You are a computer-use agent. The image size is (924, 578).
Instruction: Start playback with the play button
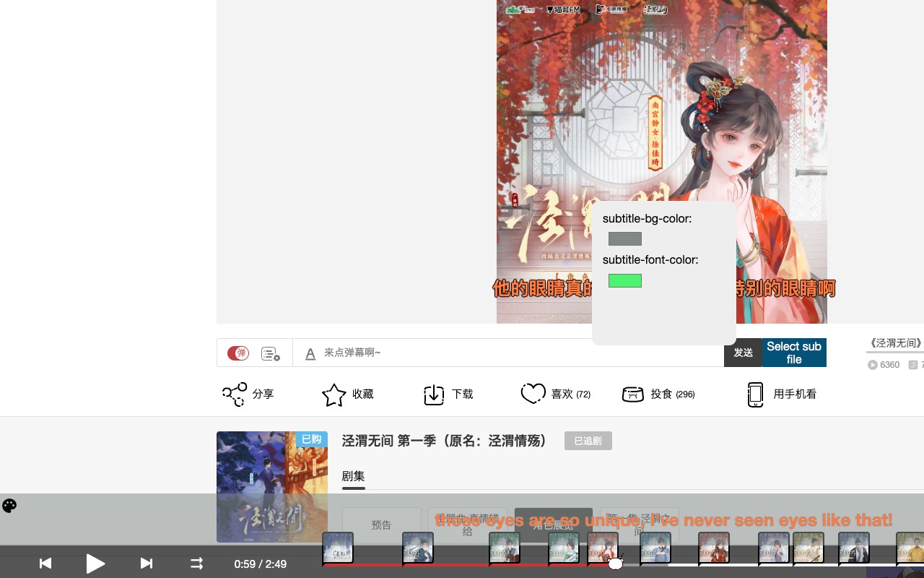95,563
